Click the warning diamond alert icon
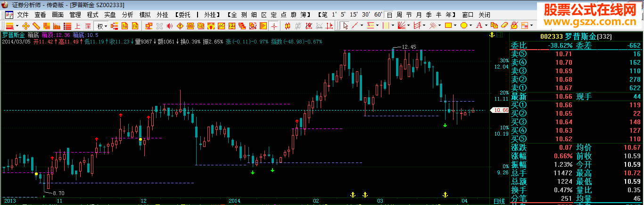This screenshot has height=205, width=644. (180, 26)
